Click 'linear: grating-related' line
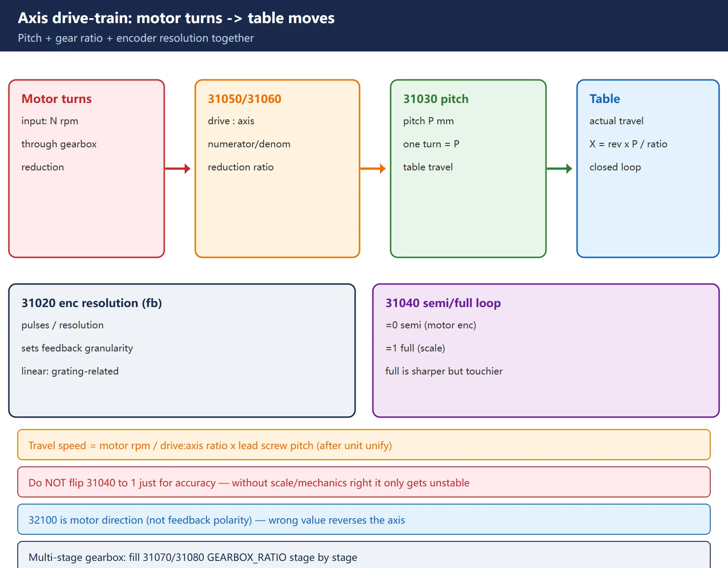 (x=70, y=371)
